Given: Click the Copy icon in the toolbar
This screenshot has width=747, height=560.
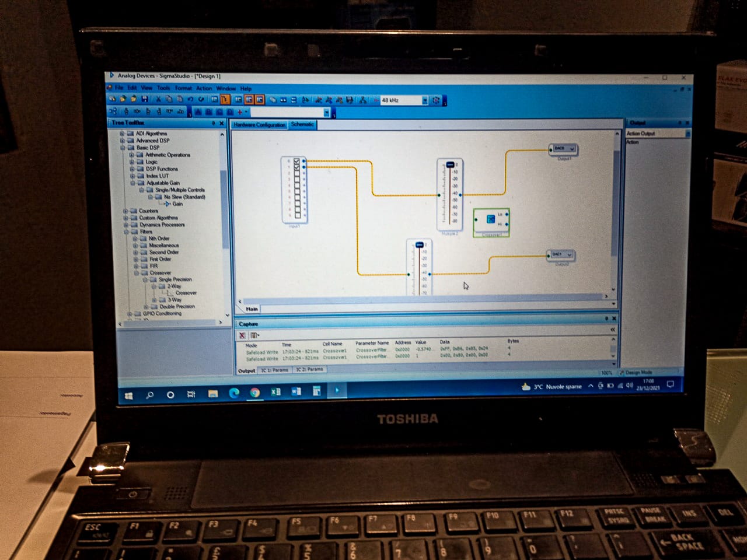Looking at the screenshot, I should tap(169, 99).
